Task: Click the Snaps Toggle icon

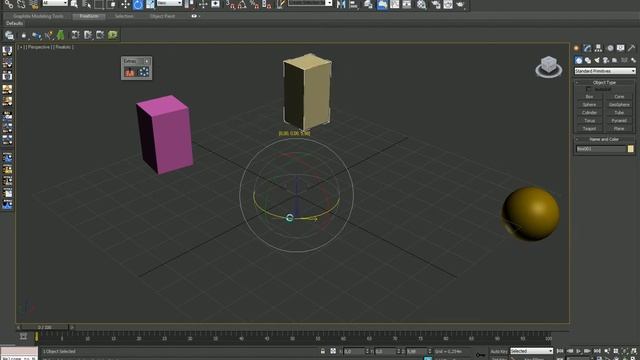Action: (x=231, y=4)
